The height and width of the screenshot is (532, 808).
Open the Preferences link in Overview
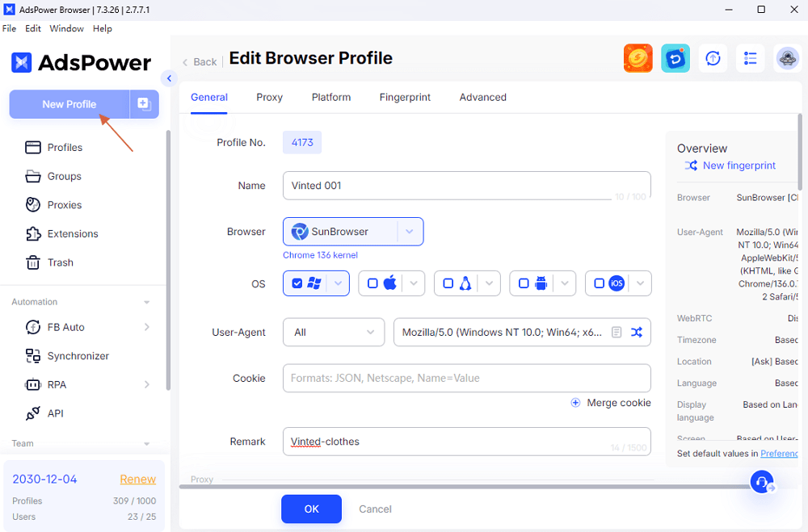779,453
